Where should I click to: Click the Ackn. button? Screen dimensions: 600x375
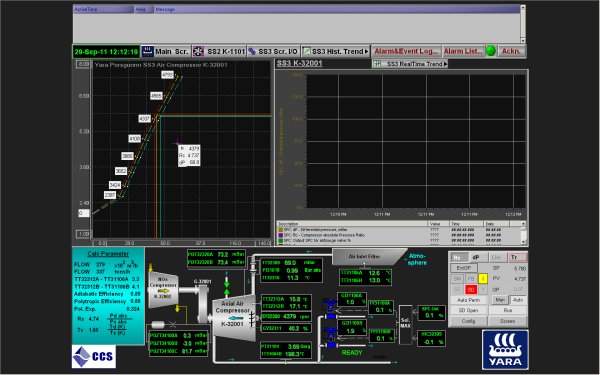[511, 51]
